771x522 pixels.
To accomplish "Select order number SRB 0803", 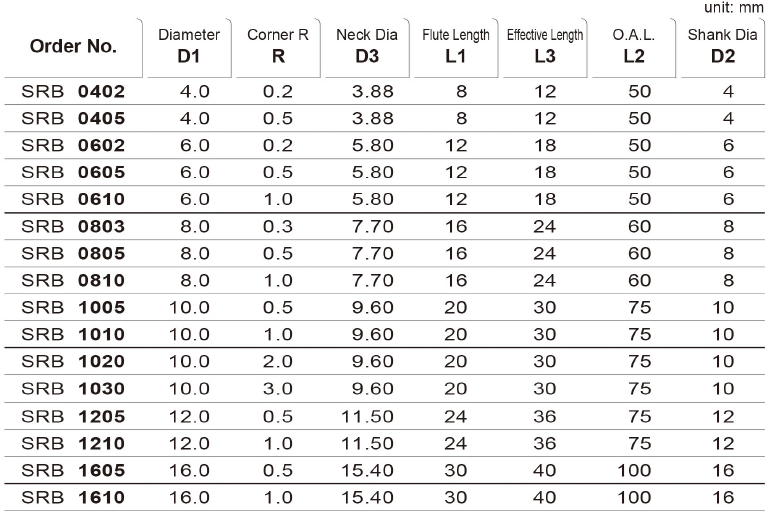I will [x=73, y=227].
